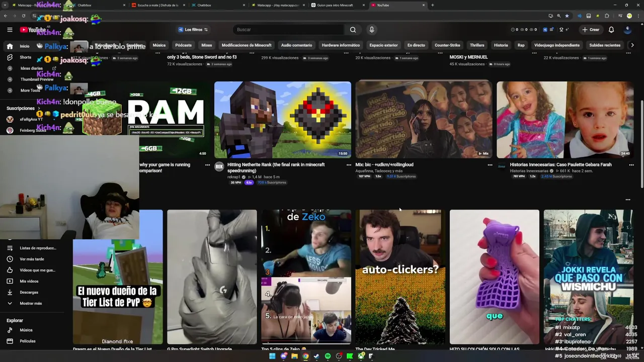The width and height of the screenshot is (644, 362).
Task: Expand sidebar with Mostrar más
Action: (x=31, y=303)
